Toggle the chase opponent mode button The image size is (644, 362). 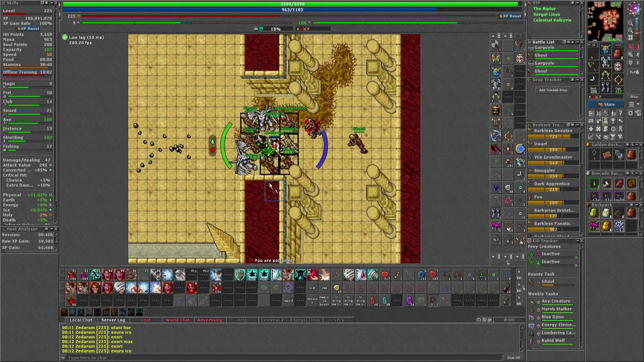coord(638,54)
